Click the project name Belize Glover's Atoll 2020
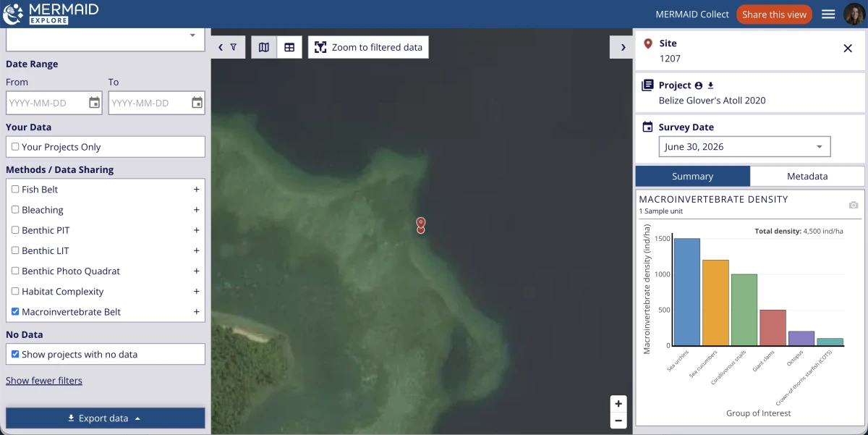Screen dimensions: 868x435 [x=712, y=101]
